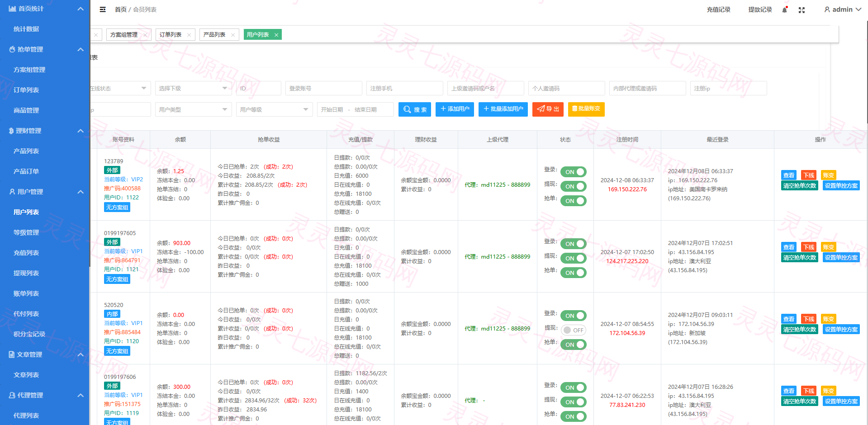Close the 产品列表 tab x icon
The width and height of the screenshot is (868, 425).
[232, 35]
